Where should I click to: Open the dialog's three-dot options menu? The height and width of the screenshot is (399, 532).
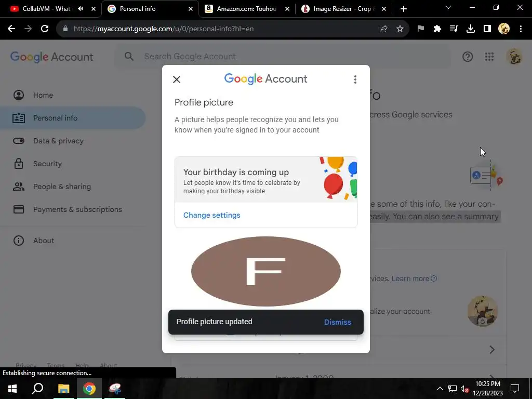pos(355,79)
